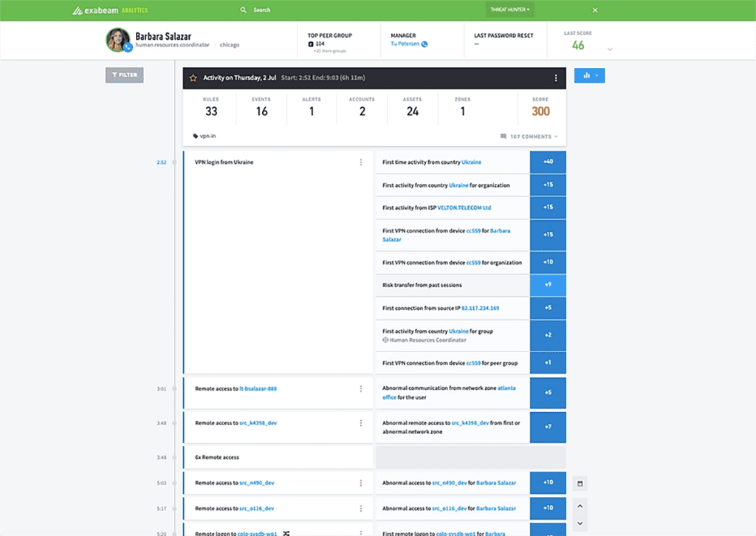
Task: Open the calendar date picker icon
Action: click(580, 484)
